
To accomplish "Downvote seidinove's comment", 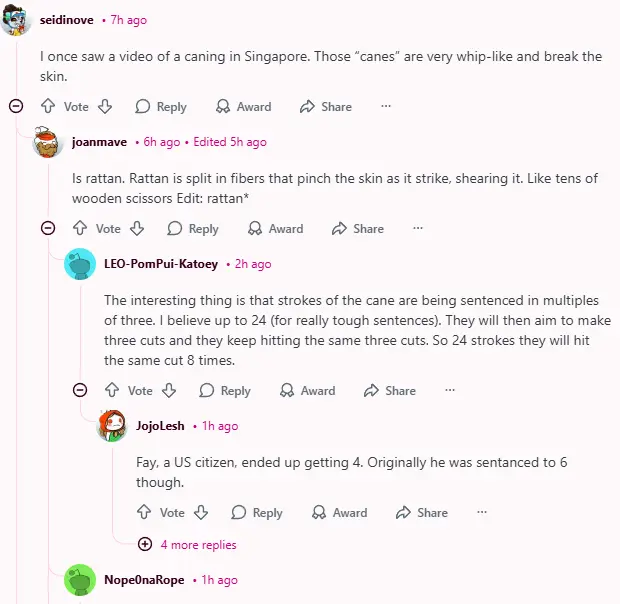I will tap(105, 107).
